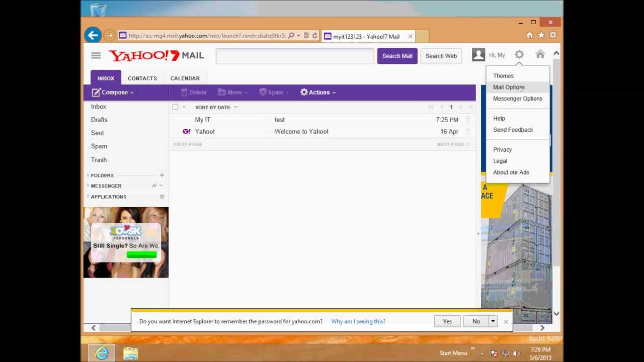644x362 pixels.
Task: Go to first page of messages arrow
Action: point(431,107)
